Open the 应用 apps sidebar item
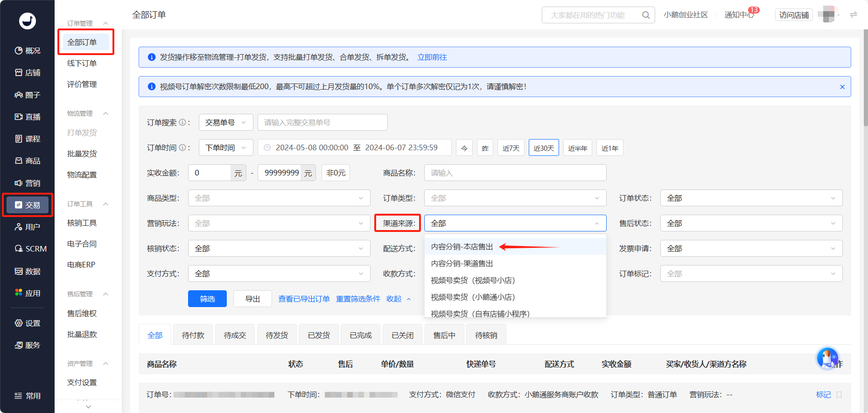 click(x=27, y=293)
